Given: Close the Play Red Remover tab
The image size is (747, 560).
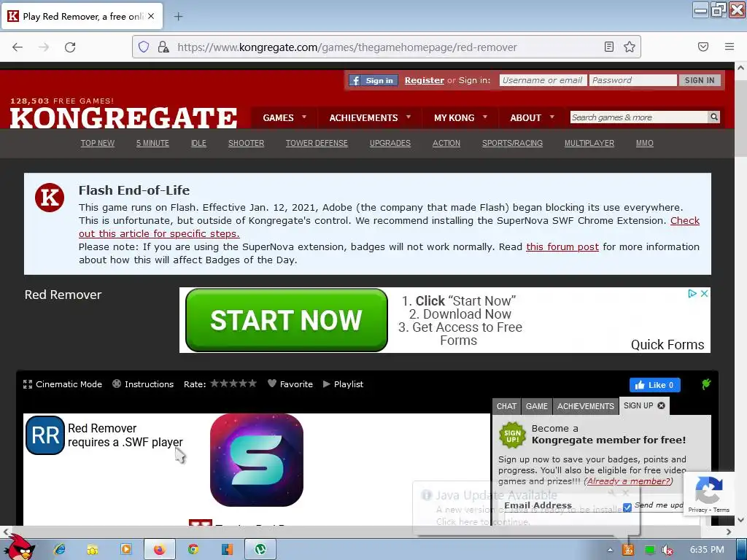Looking at the screenshot, I should point(150,16).
